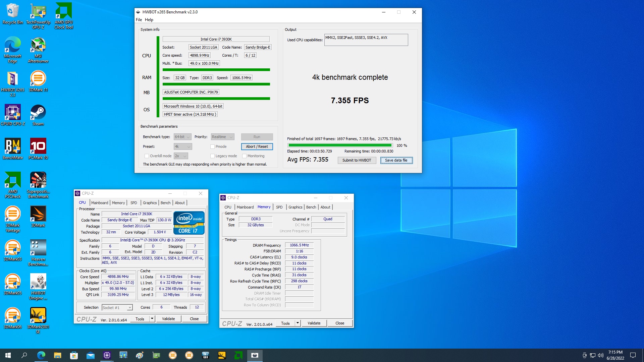The height and width of the screenshot is (362, 644).
Task: Expand the Preset 4k dropdown
Action: click(183, 146)
